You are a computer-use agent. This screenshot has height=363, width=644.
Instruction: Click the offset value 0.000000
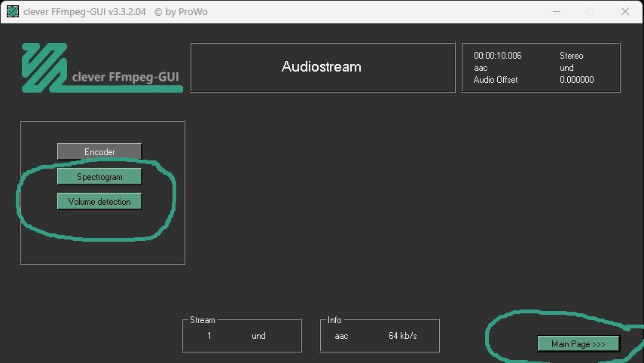coord(577,80)
